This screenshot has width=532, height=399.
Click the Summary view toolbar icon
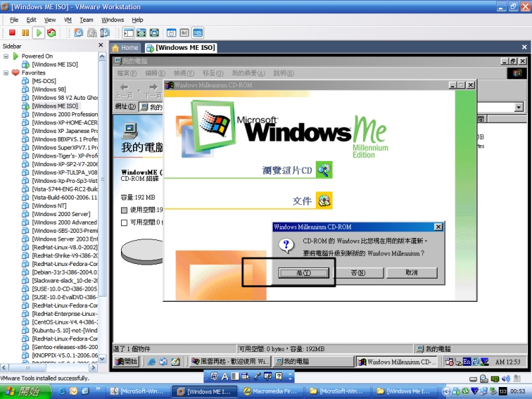(172, 33)
